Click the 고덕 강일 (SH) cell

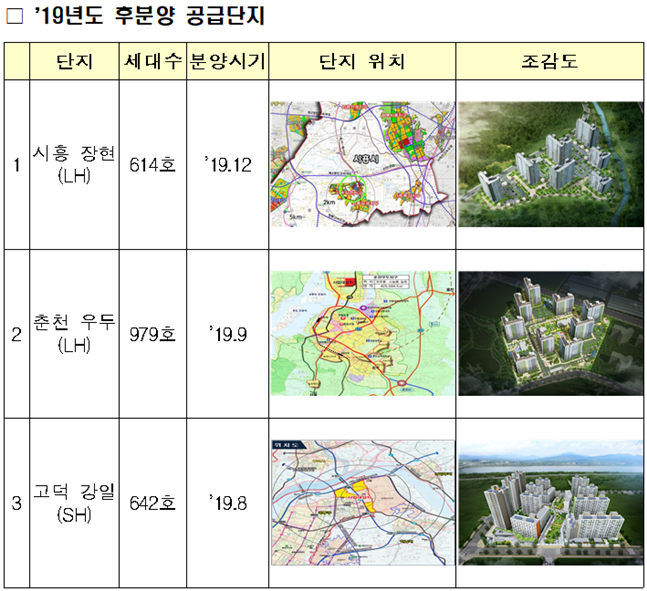pyautogui.click(x=74, y=503)
